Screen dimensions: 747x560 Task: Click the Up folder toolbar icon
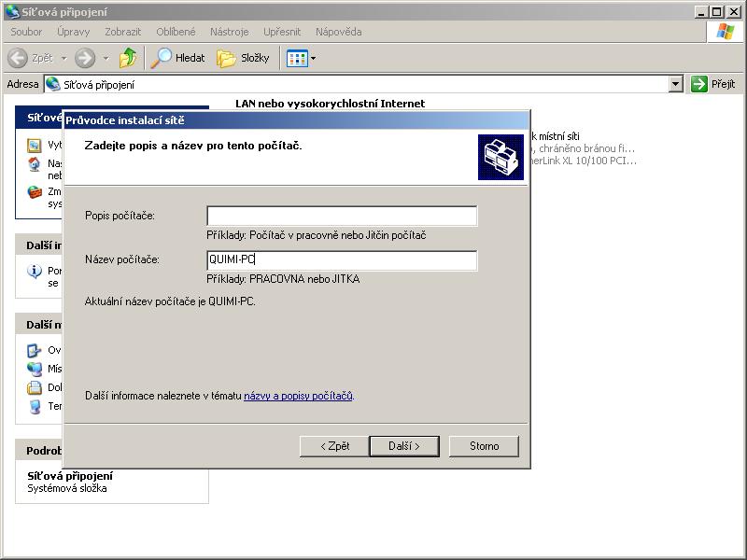[128, 58]
